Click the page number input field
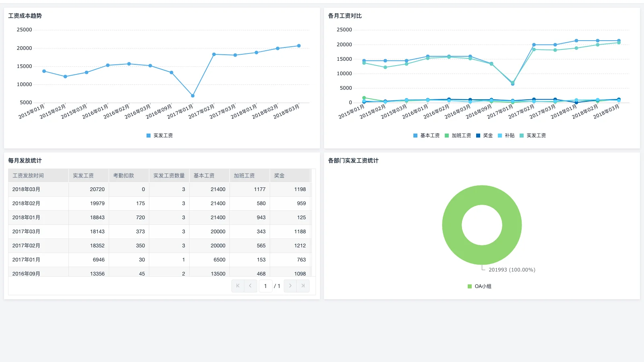Viewport: 644px width, 362px height. (x=265, y=286)
